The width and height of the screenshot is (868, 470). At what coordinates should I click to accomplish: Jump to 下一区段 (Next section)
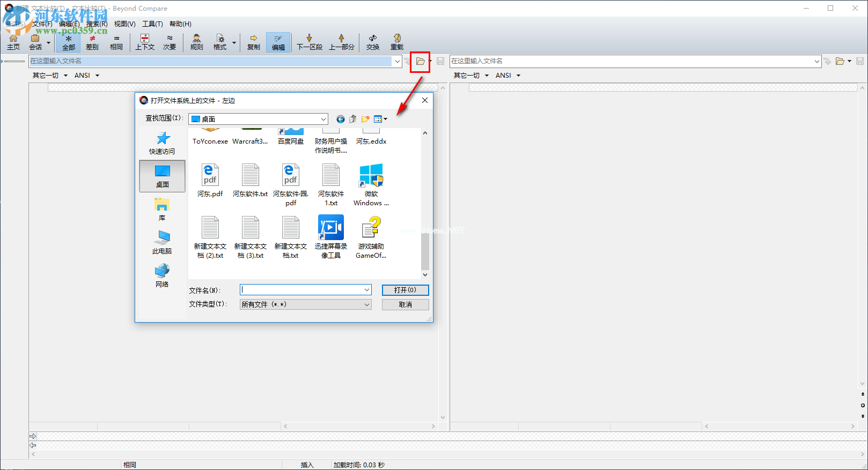(x=310, y=42)
